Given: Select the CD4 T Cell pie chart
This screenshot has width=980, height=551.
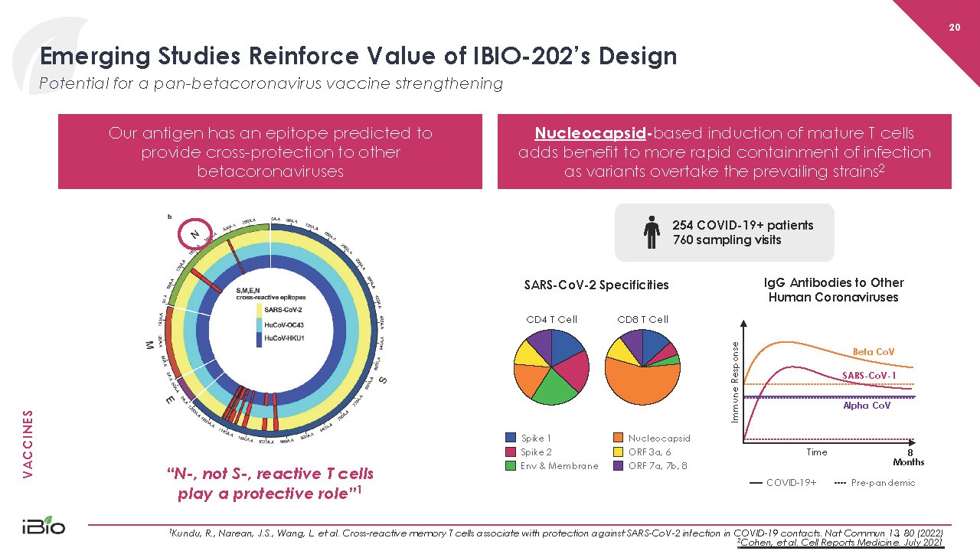Looking at the screenshot, I should click(x=551, y=367).
